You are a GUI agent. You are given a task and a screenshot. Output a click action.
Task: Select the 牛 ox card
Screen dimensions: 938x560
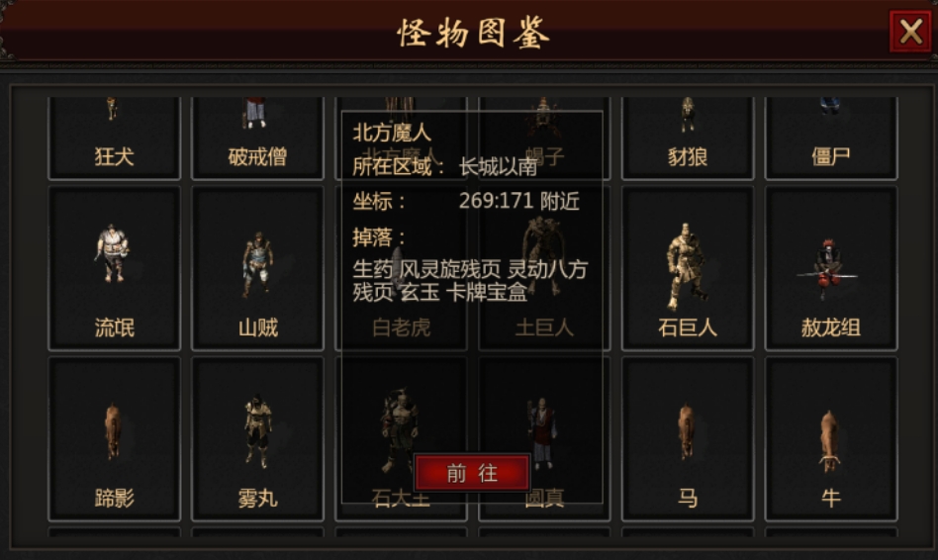tap(831, 439)
